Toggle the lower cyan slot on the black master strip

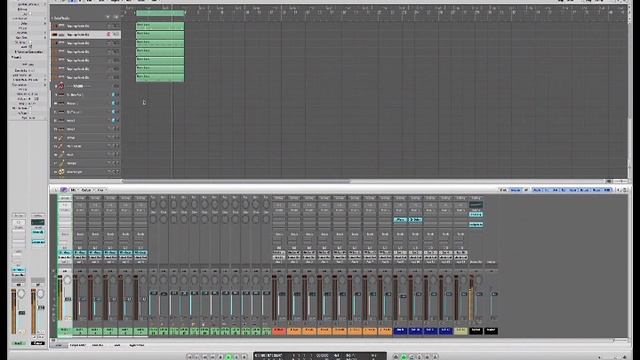click(476, 224)
